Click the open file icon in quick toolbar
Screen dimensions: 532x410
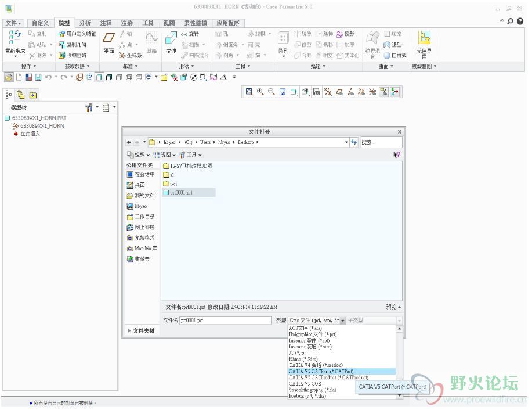point(9,77)
